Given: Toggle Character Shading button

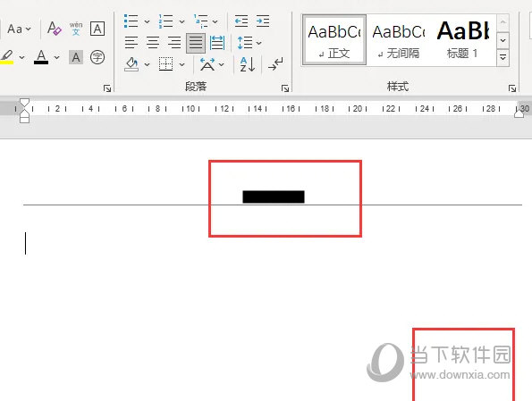Looking at the screenshot, I should 76,57.
